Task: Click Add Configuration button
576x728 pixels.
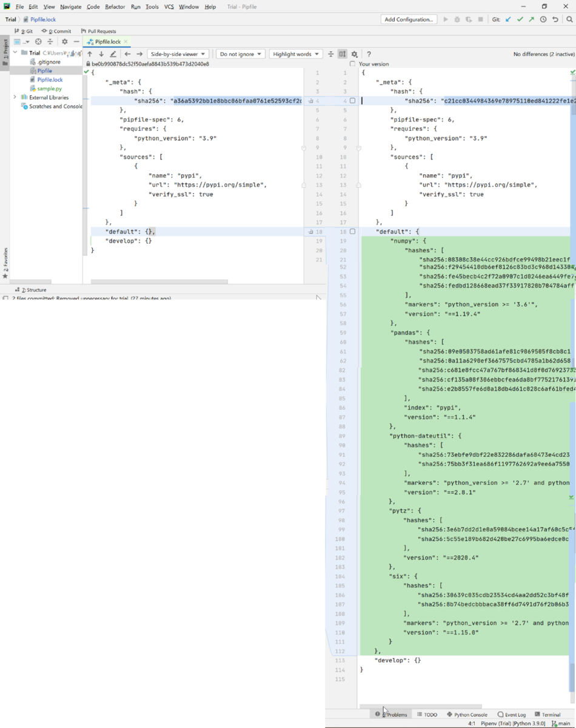Action: point(409,19)
